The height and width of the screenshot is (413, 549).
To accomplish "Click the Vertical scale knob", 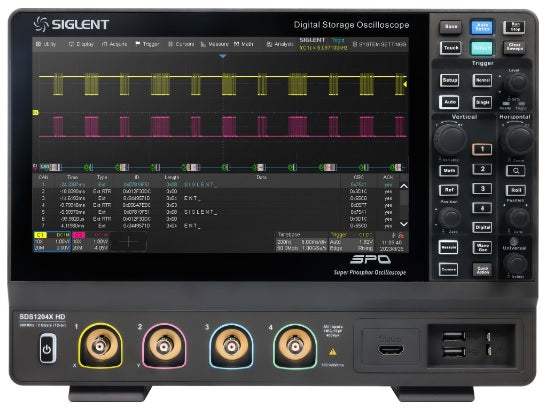I will tap(450, 138).
